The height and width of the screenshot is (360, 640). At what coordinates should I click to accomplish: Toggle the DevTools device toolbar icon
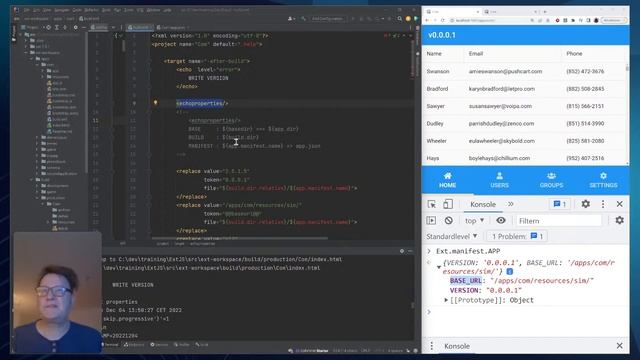[448, 204]
